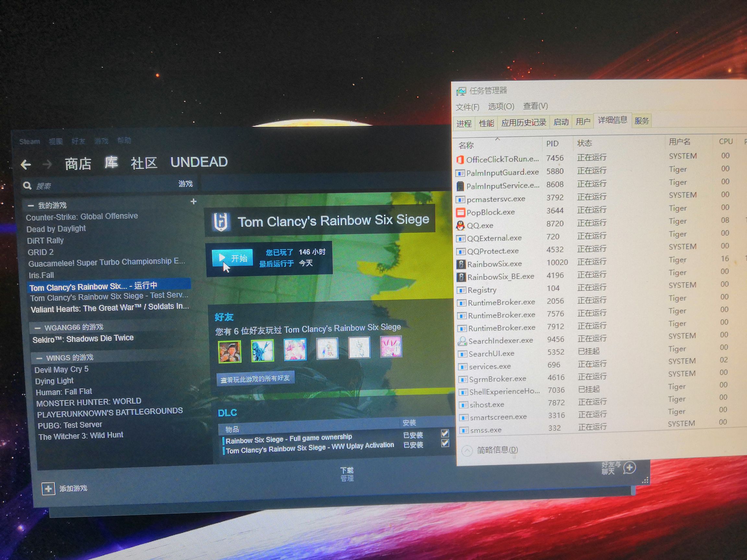Switch to the 启动 tab
747x560 pixels.
click(x=561, y=122)
